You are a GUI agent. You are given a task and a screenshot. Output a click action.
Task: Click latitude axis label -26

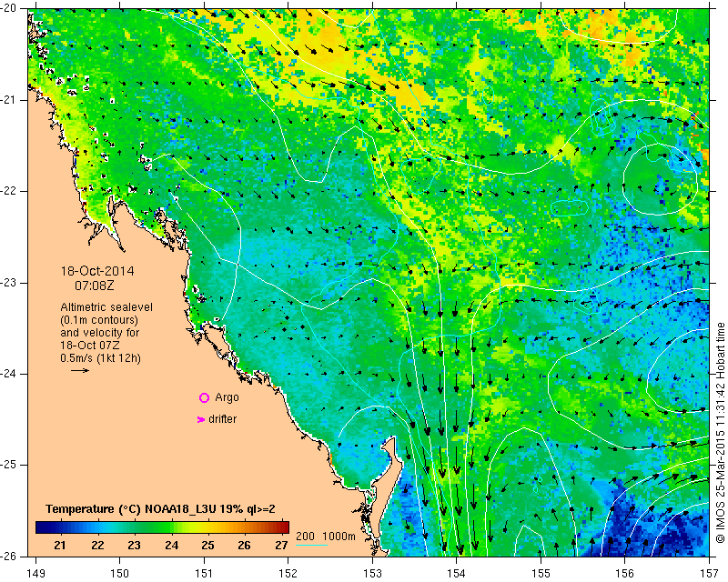(x=8, y=556)
